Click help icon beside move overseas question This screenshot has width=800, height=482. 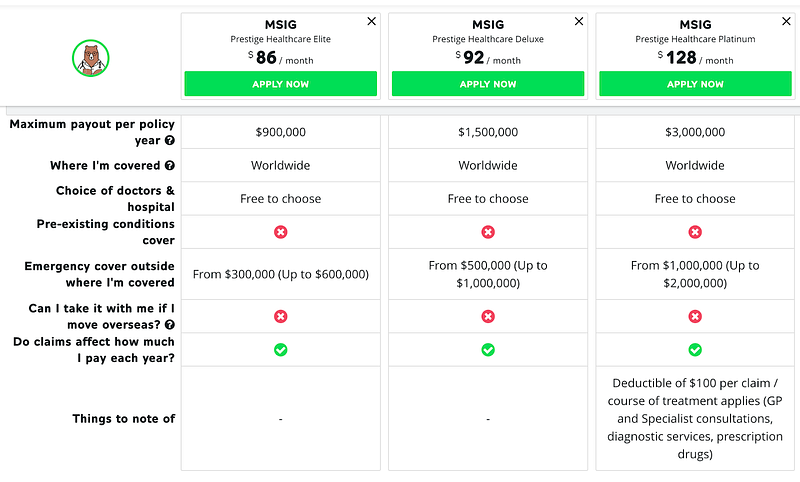pos(170,324)
